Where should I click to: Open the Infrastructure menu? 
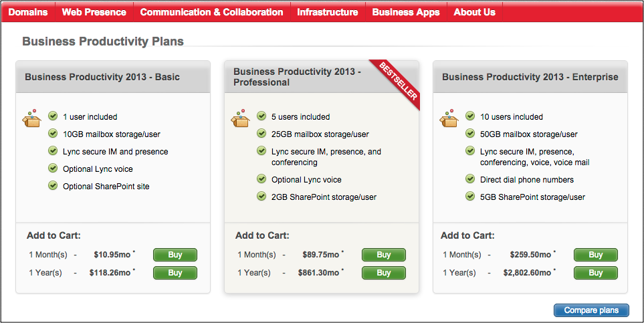(328, 12)
